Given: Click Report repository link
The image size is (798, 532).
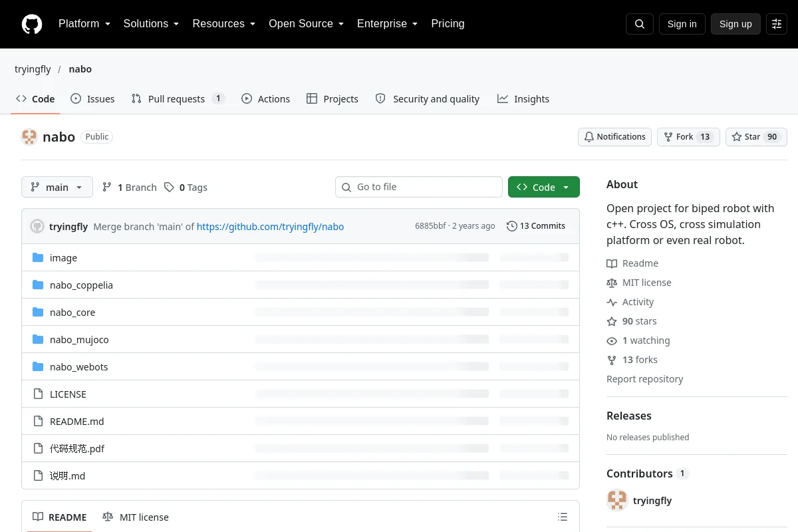Looking at the screenshot, I should pos(645,379).
